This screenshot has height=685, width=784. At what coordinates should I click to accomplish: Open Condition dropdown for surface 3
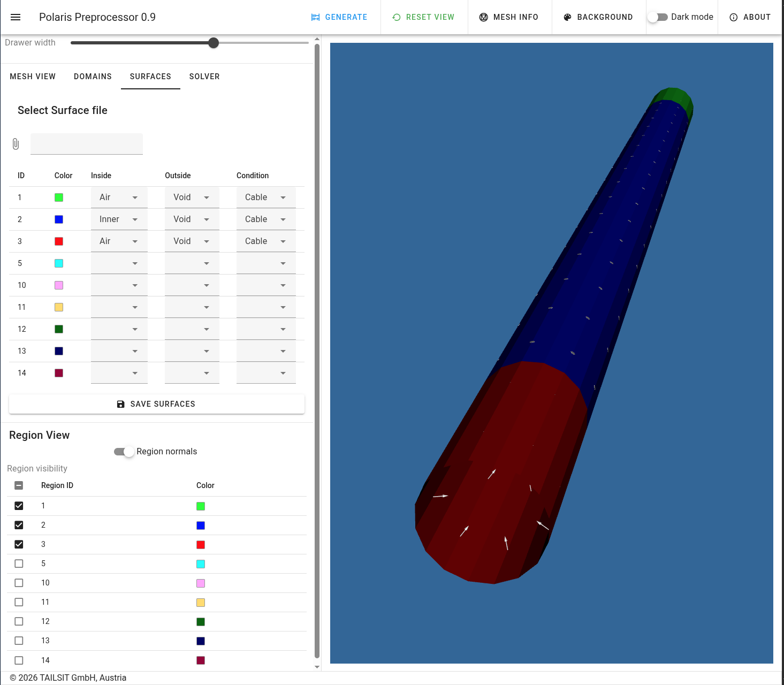[266, 241]
